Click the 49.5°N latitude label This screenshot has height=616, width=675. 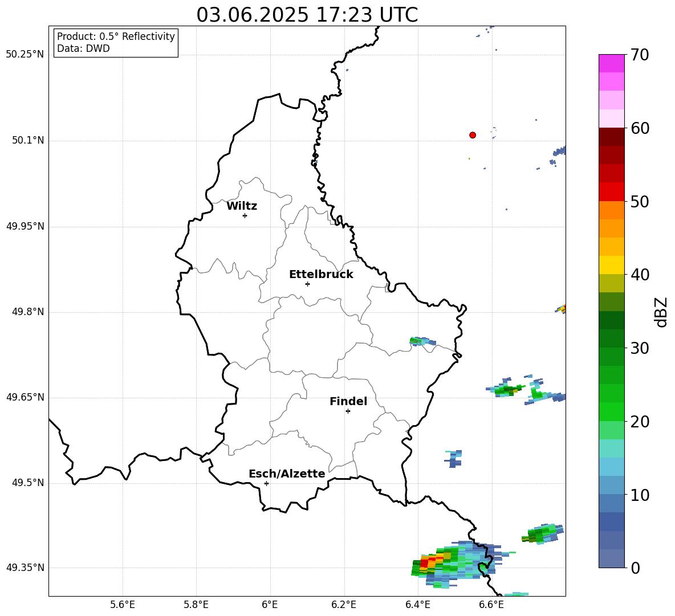(x=28, y=483)
